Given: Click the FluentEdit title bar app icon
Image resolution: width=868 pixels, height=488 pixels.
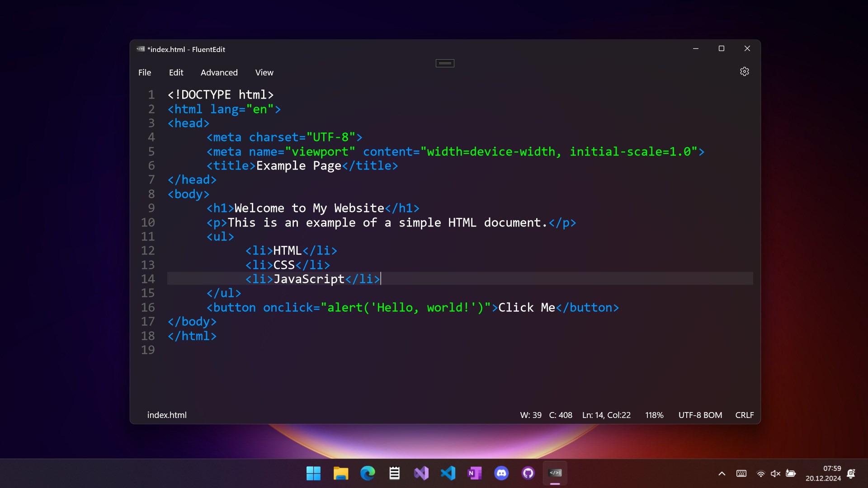Looking at the screenshot, I should pyautogui.click(x=141, y=49).
